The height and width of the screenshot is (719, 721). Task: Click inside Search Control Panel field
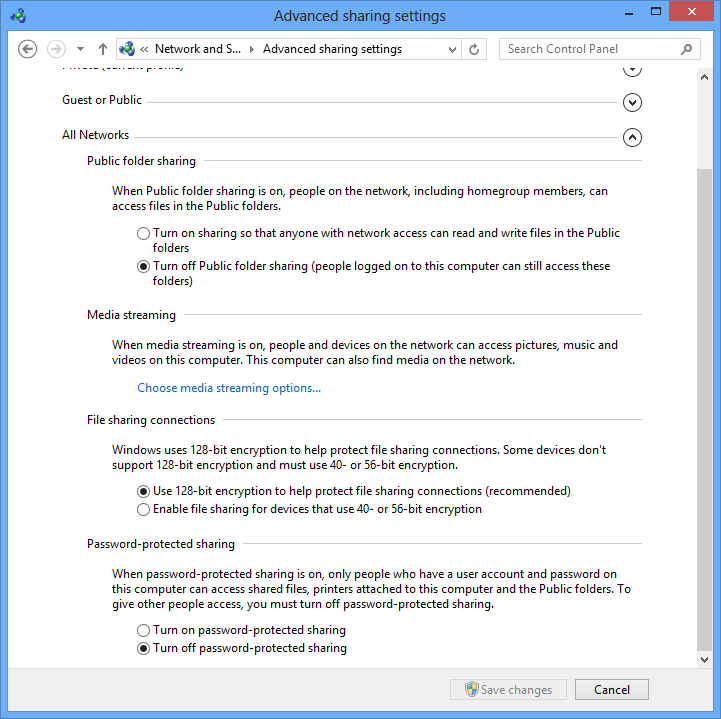tap(590, 49)
